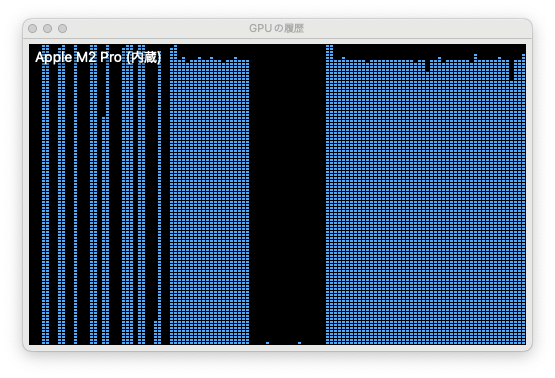Minimize the GPU history window
Viewport: 555px width, 378px height.
coord(47,28)
